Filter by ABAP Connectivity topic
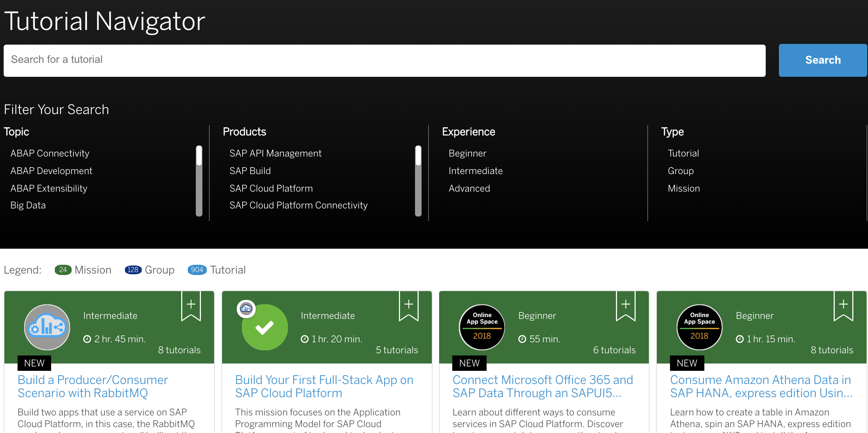Screen dimensions: 868x433 pyautogui.click(x=50, y=153)
